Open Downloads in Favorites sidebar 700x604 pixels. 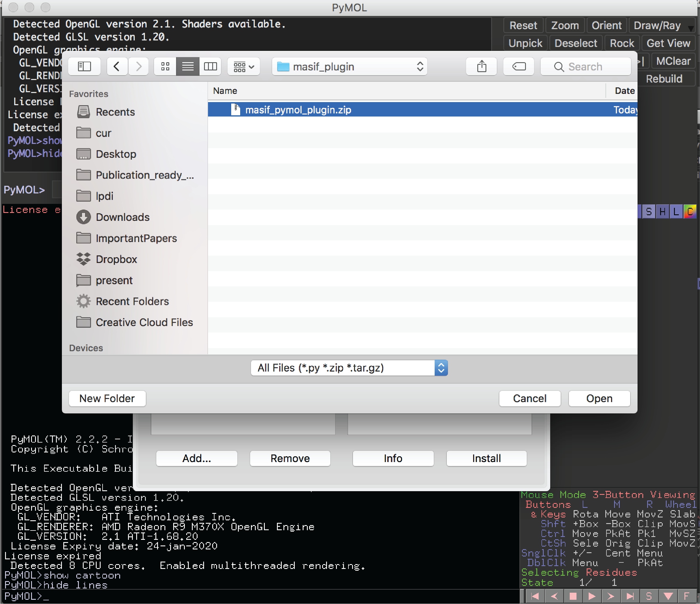click(122, 217)
